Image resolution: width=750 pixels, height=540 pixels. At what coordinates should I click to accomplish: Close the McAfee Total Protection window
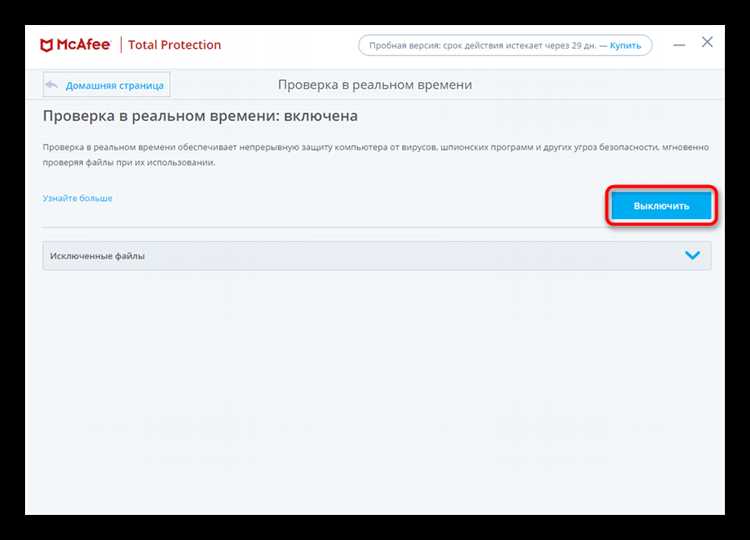point(707,42)
